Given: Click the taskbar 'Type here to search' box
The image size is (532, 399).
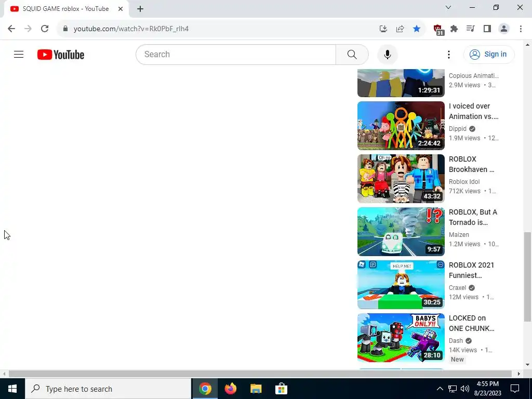Looking at the screenshot, I should tap(108, 389).
